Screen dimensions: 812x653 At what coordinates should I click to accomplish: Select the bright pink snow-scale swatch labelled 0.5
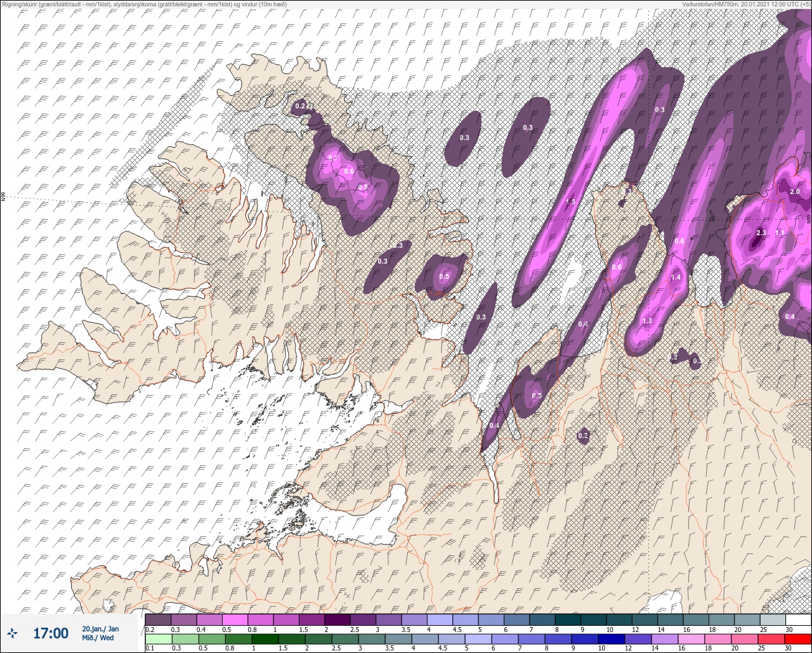tap(235, 619)
